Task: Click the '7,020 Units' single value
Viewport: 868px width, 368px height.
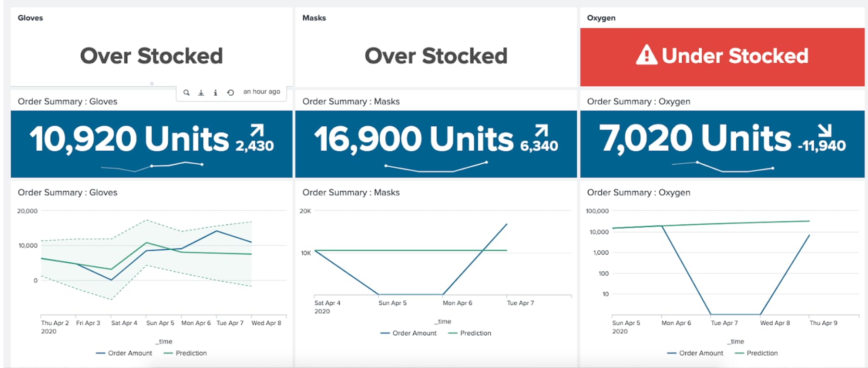Action: point(695,138)
